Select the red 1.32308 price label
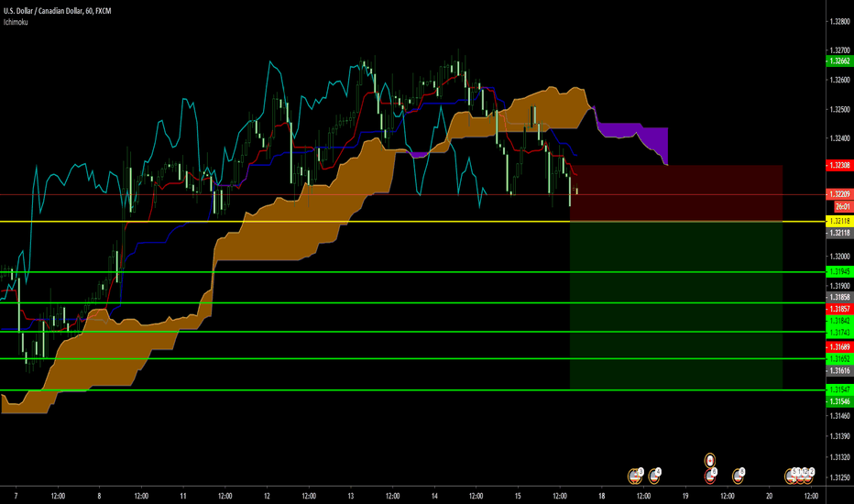The image size is (854, 504). pyautogui.click(x=838, y=166)
